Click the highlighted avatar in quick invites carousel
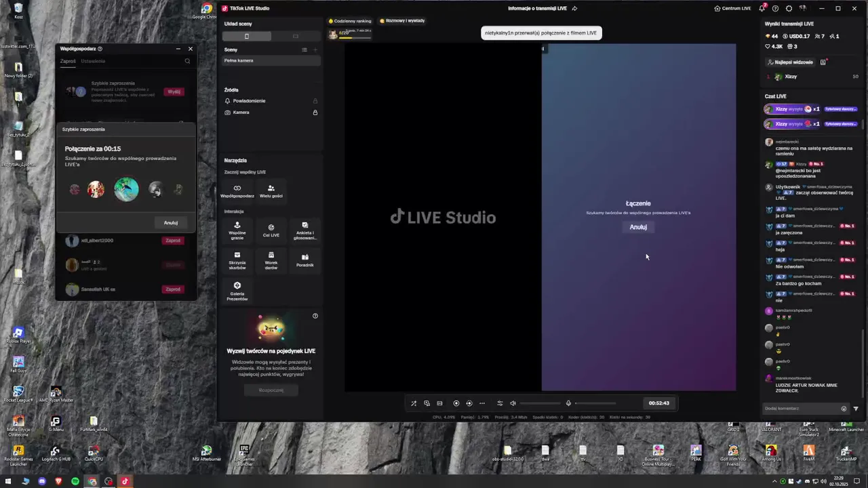The image size is (868, 488). [126, 189]
